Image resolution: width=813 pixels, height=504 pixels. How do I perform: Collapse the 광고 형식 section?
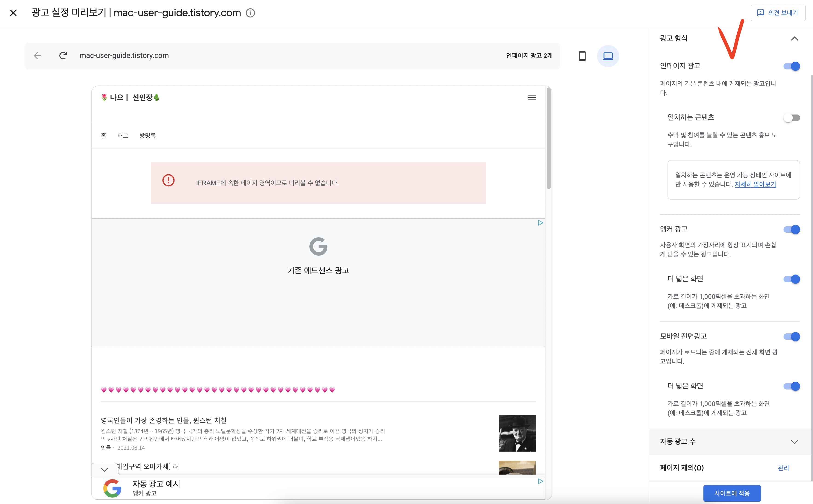(x=794, y=39)
